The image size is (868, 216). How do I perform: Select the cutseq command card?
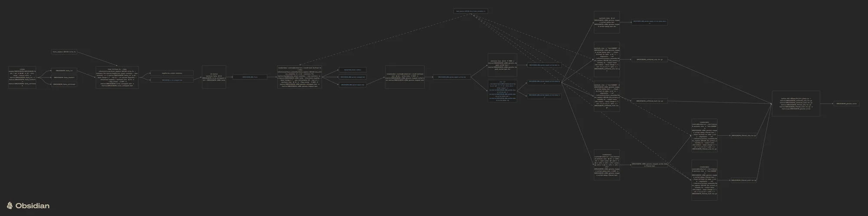point(22,77)
